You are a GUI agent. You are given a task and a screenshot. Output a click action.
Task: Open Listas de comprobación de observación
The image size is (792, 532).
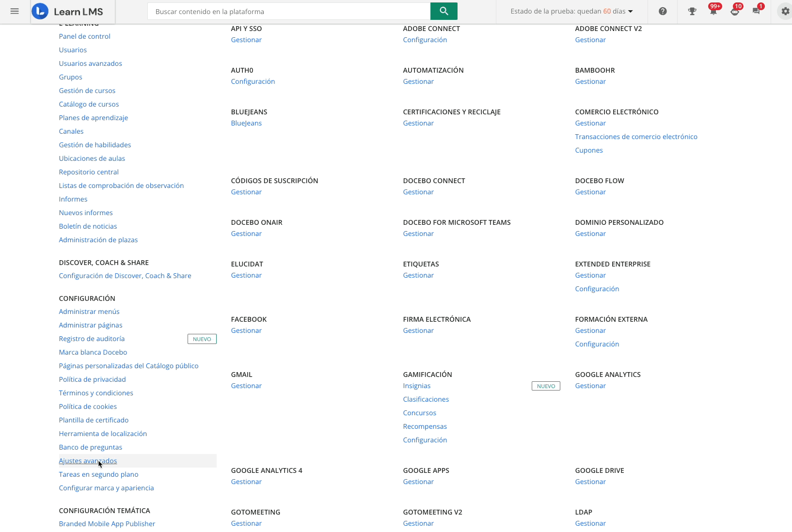pos(122,186)
